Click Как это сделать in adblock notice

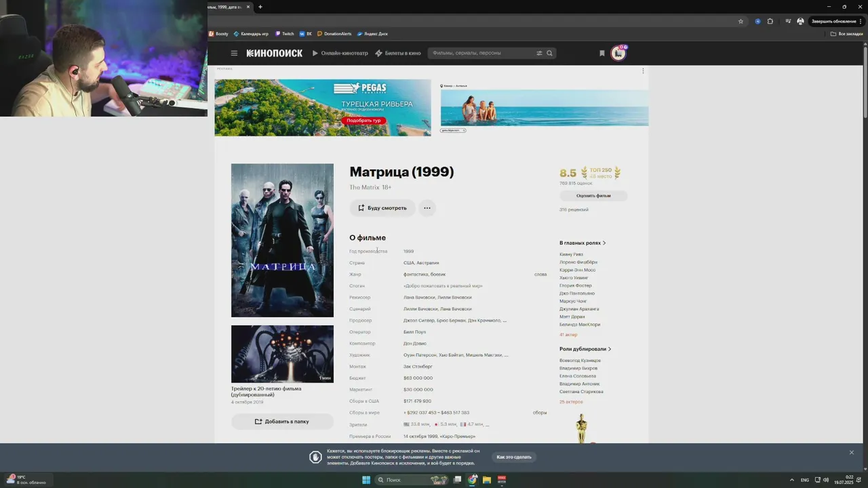click(x=514, y=457)
